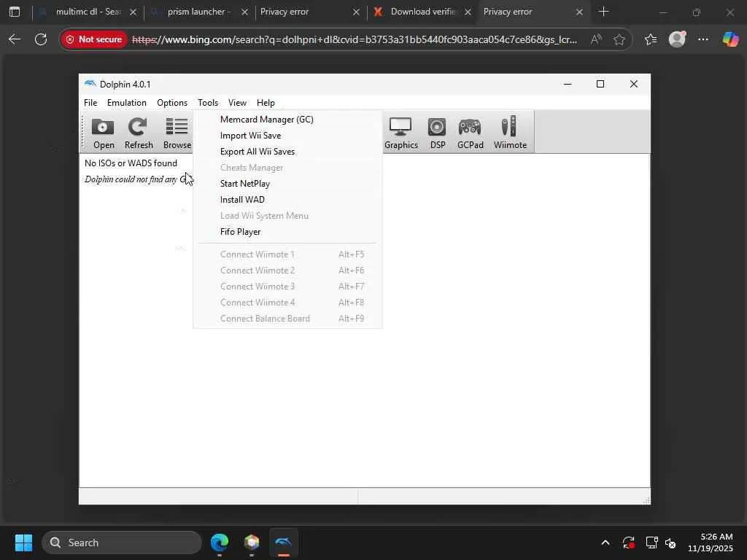
Task: Click the network tray icon
Action: [651, 542]
